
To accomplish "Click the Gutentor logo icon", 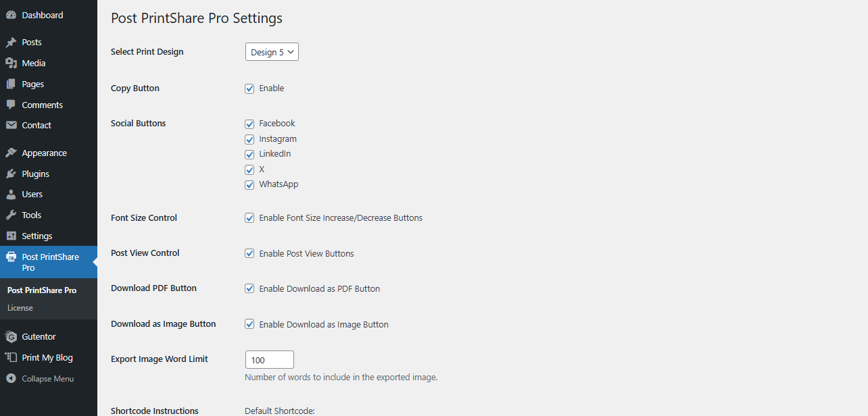I will pos(11,336).
